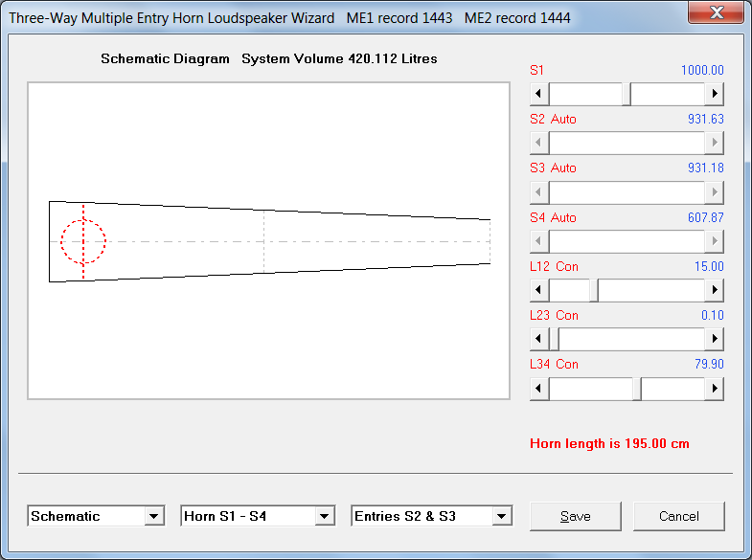Image resolution: width=752 pixels, height=560 pixels.
Task: Close the Horn Loudspeaker Wizard window
Action: pos(716,12)
